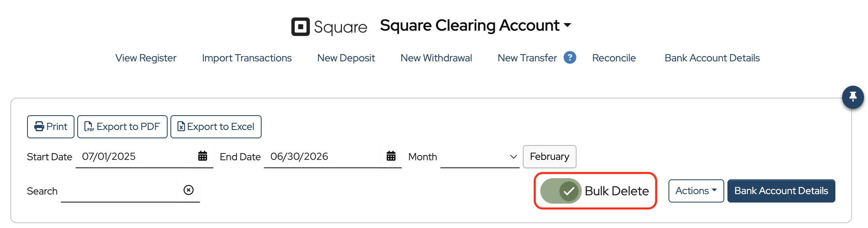Open the Actions dropdown menu
868x228 pixels.
tap(696, 191)
